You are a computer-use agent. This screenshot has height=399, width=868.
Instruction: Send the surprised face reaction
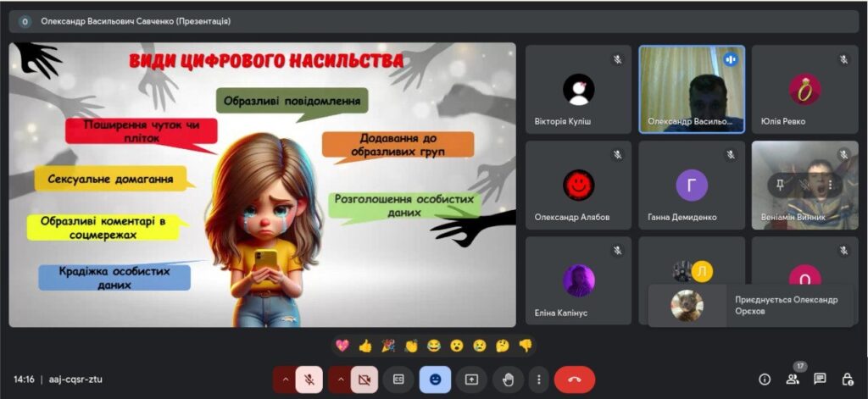pos(457,346)
